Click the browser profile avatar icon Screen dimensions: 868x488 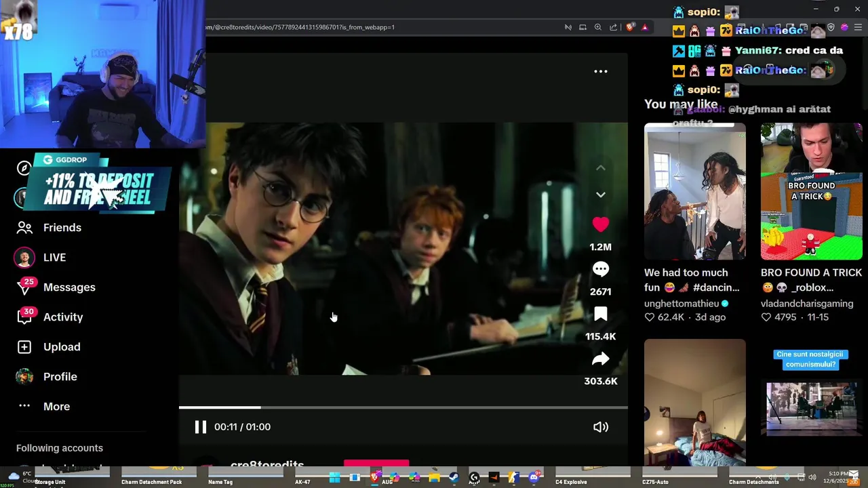pos(844,28)
